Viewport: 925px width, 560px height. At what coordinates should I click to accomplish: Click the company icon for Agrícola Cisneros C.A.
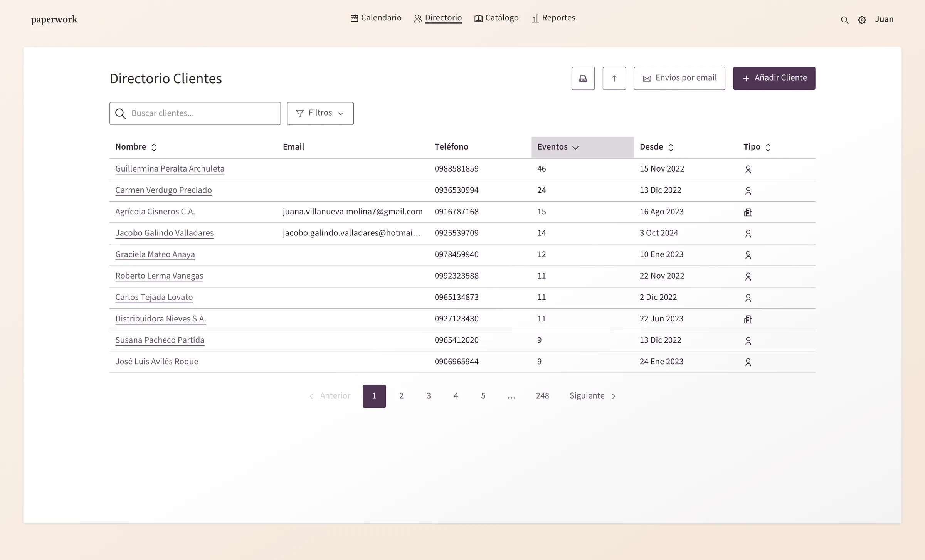click(748, 212)
